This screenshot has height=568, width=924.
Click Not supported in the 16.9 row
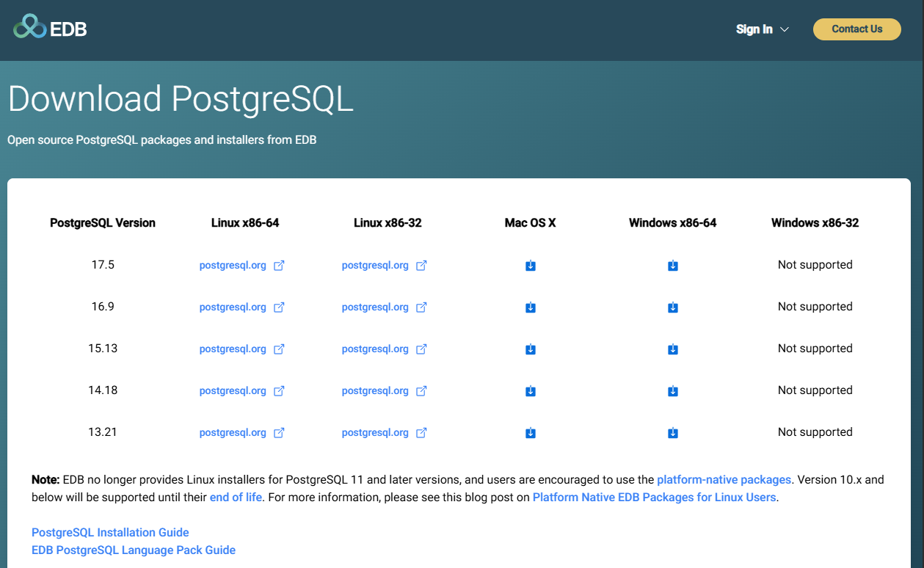(815, 307)
